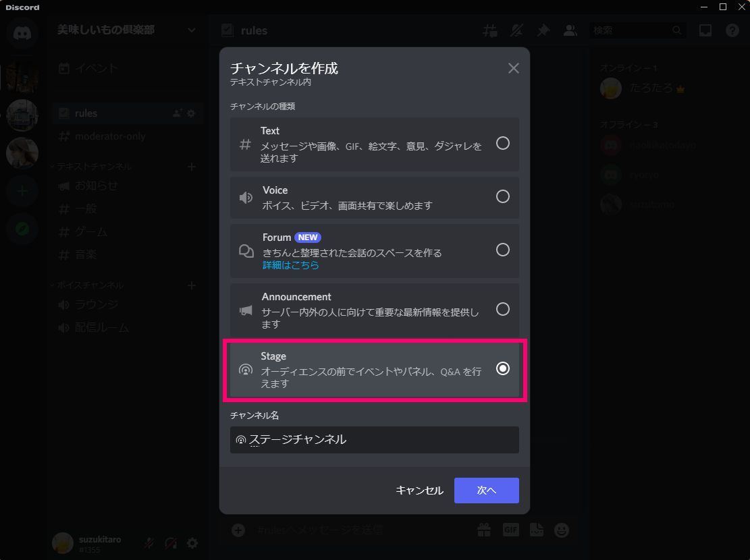Open the help question mark icon
Screen dimensions: 750x560
click(x=732, y=30)
